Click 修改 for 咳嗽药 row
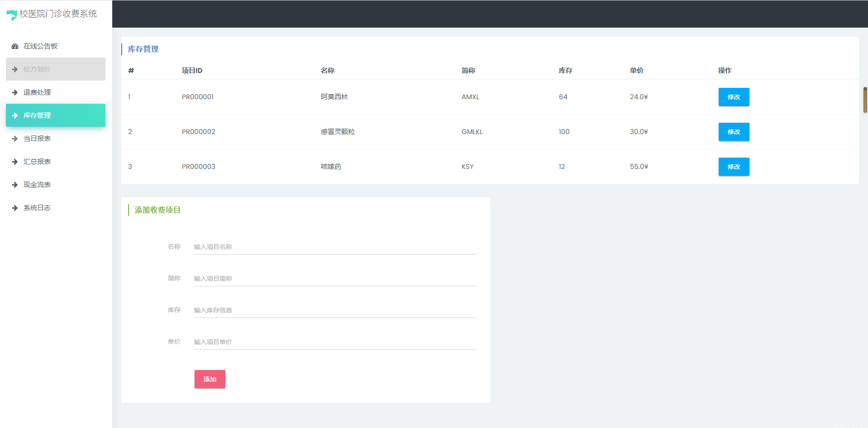Image resolution: width=868 pixels, height=428 pixels. pyautogui.click(x=733, y=167)
